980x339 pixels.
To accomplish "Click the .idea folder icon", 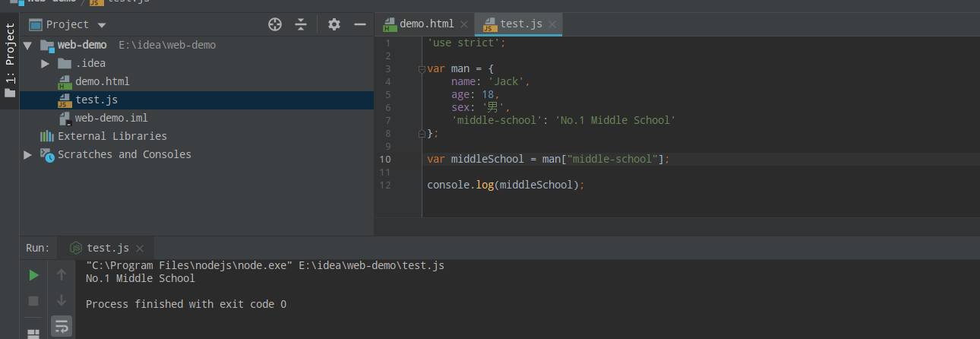I will 65,63.
